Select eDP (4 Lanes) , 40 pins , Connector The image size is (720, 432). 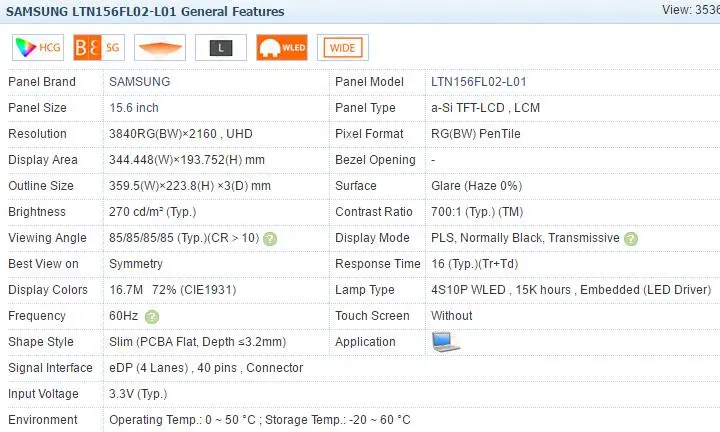click(206, 368)
